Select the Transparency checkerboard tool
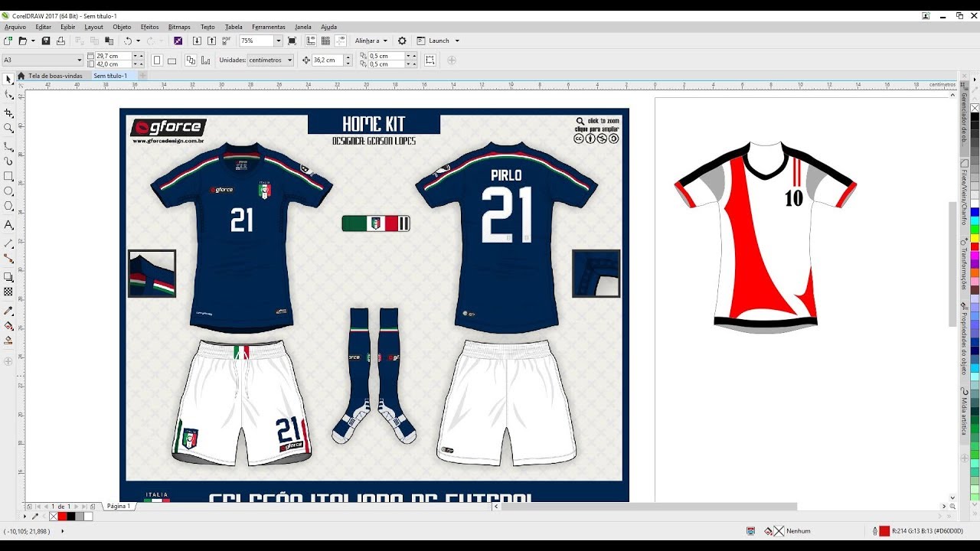 point(8,292)
